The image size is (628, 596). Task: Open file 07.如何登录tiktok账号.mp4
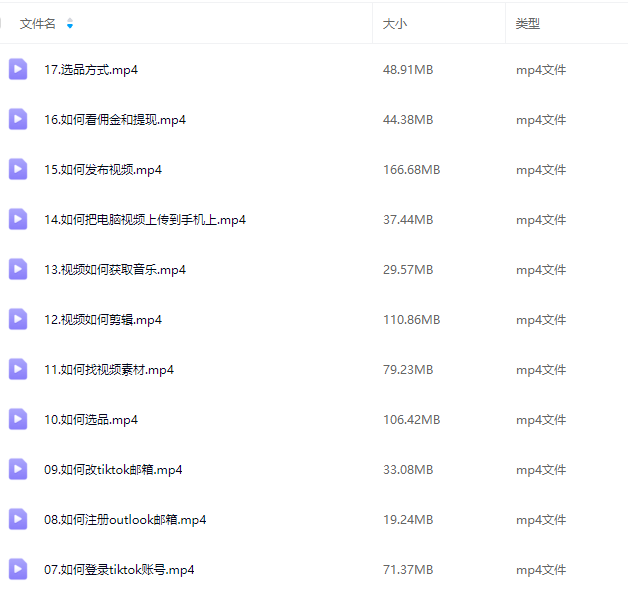pos(119,570)
